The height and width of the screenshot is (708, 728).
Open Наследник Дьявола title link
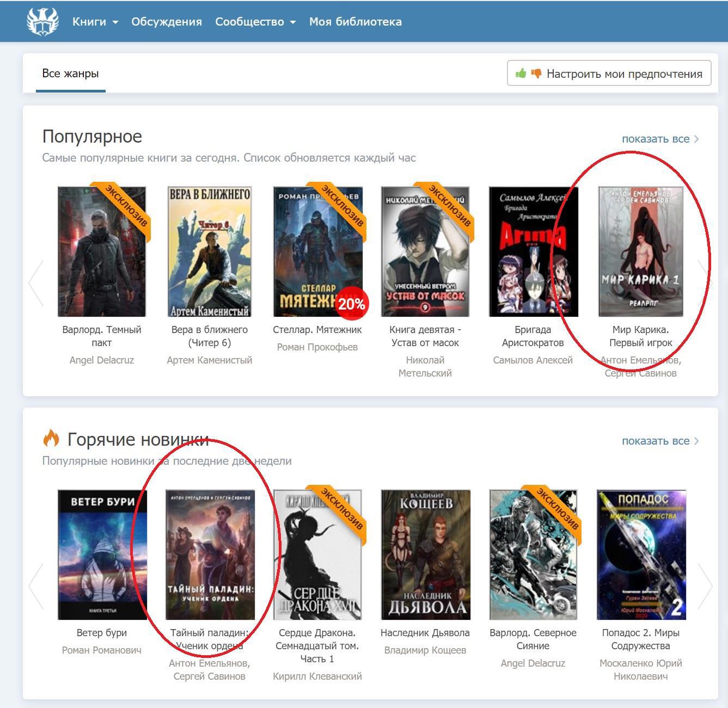point(425,633)
